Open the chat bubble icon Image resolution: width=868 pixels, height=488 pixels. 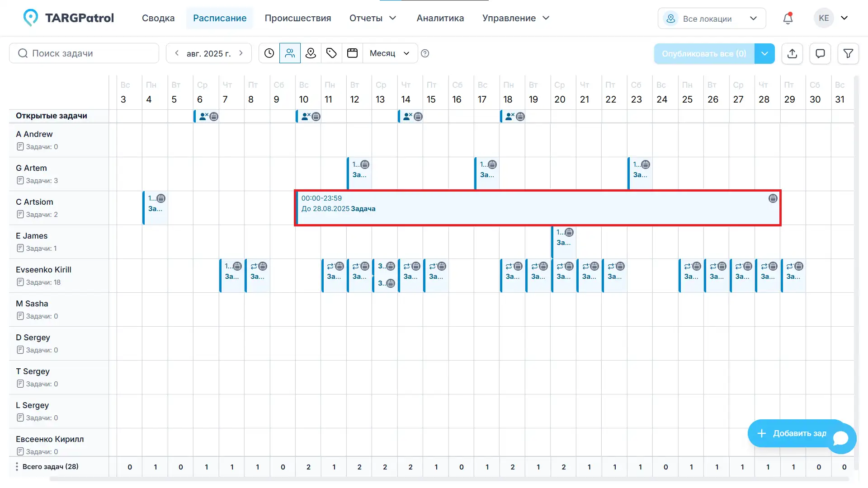tap(820, 53)
